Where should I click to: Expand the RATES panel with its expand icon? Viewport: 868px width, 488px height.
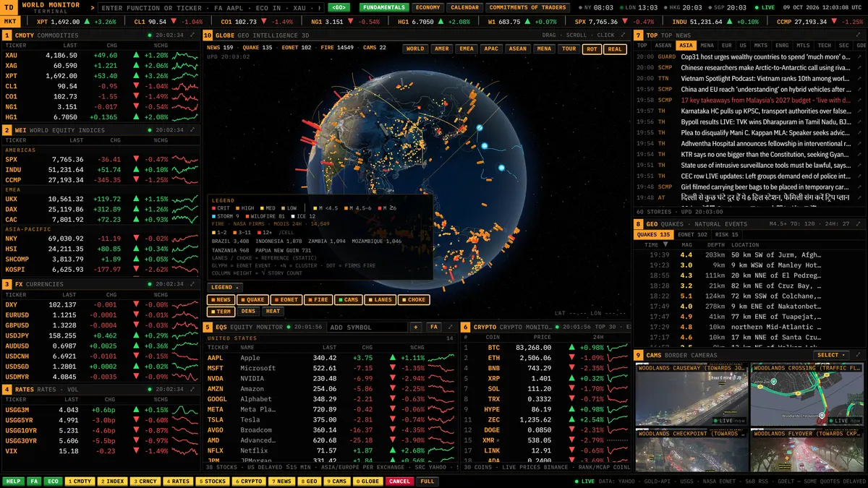click(192, 389)
